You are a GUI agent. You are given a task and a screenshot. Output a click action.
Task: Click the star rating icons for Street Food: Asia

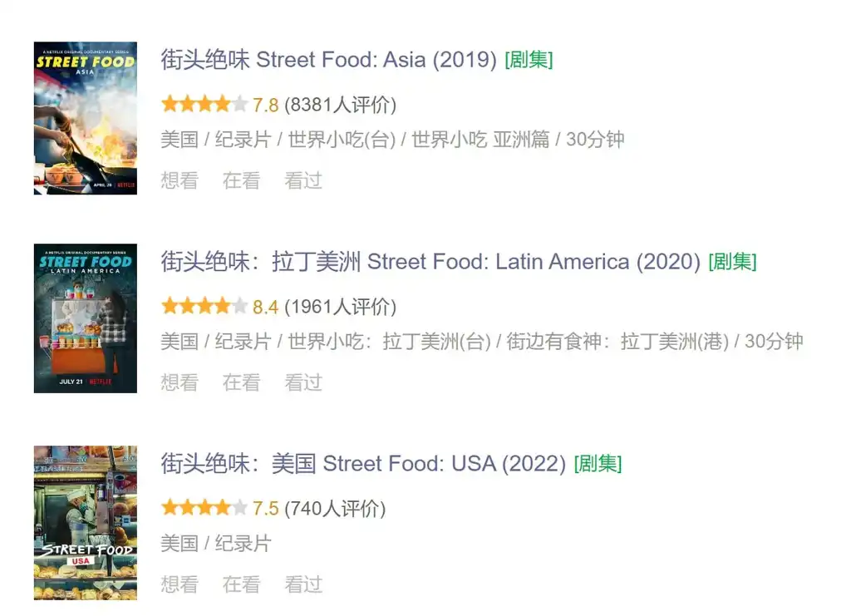(x=204, y=104)
